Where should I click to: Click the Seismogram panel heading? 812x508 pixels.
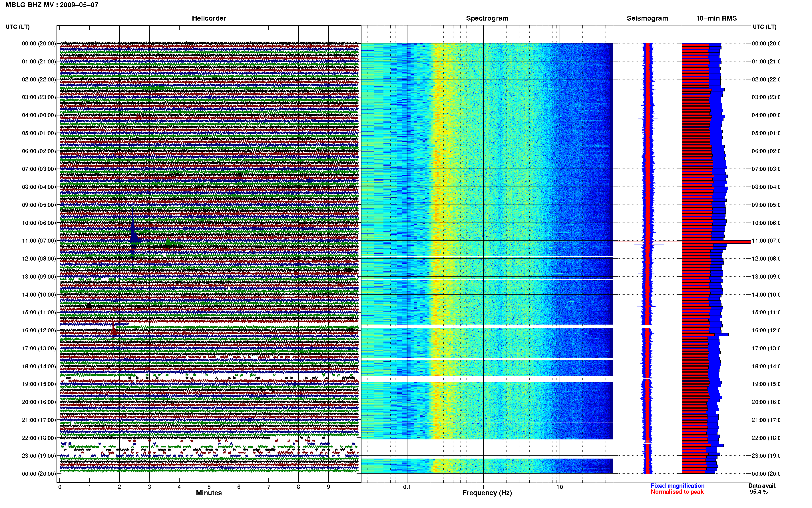647,18
